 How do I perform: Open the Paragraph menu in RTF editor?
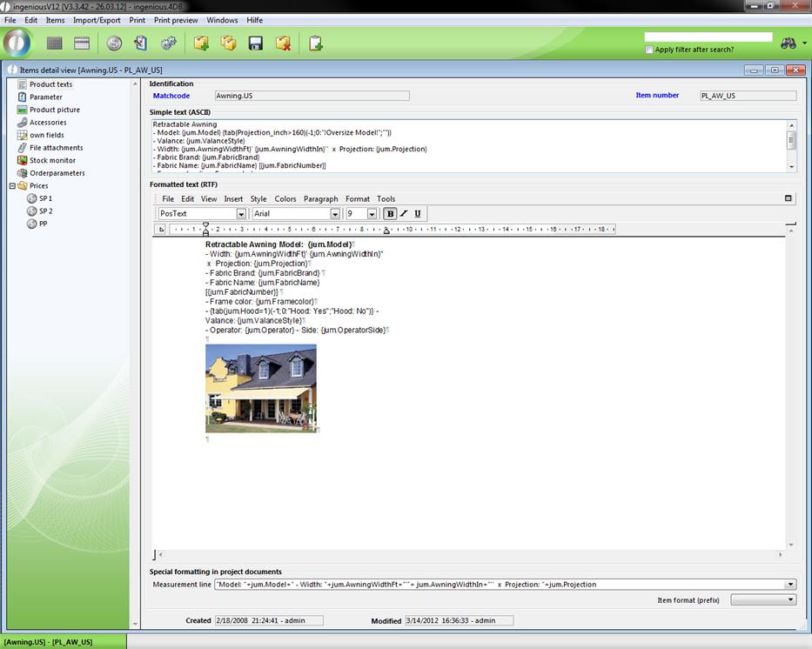click(x=320, y=199)
